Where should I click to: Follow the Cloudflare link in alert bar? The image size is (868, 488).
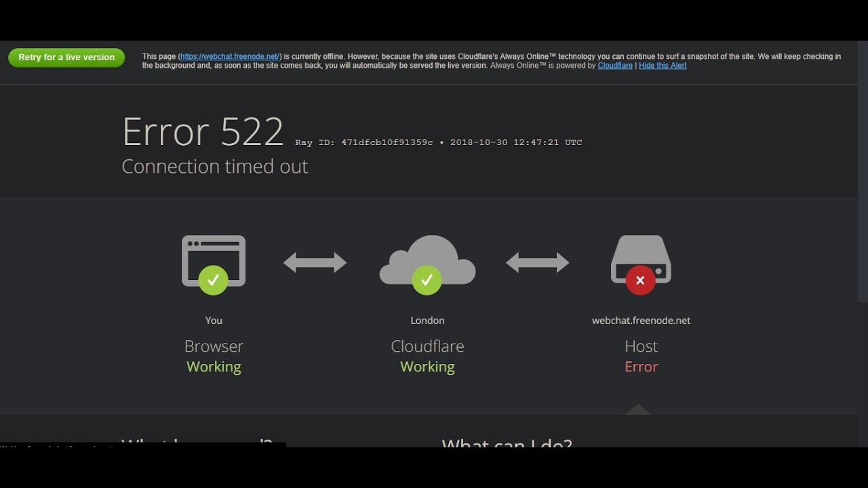click(615, 66)
